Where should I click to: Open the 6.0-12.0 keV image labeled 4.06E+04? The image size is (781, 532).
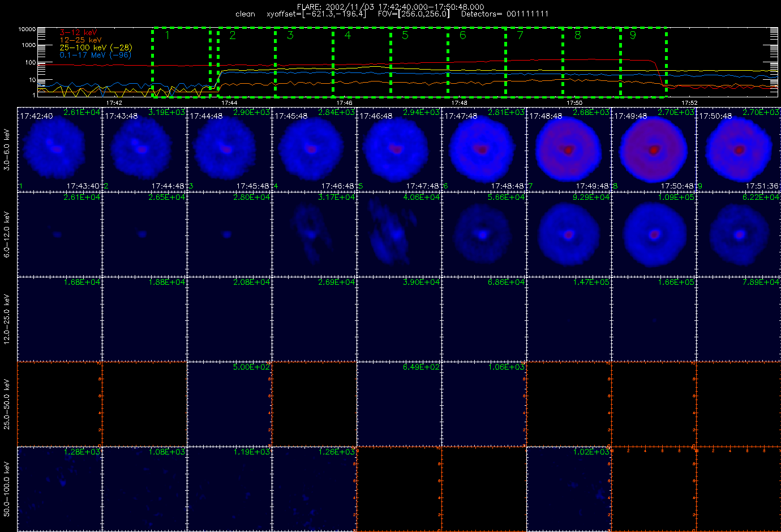[x=399, y=234]
